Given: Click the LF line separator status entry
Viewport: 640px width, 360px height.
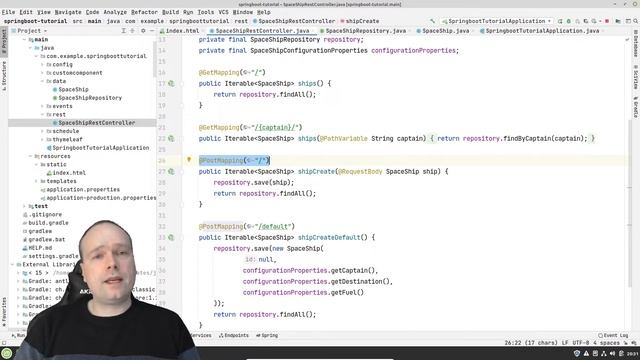Looking at the screenshot, I should (x=565, y=343).
